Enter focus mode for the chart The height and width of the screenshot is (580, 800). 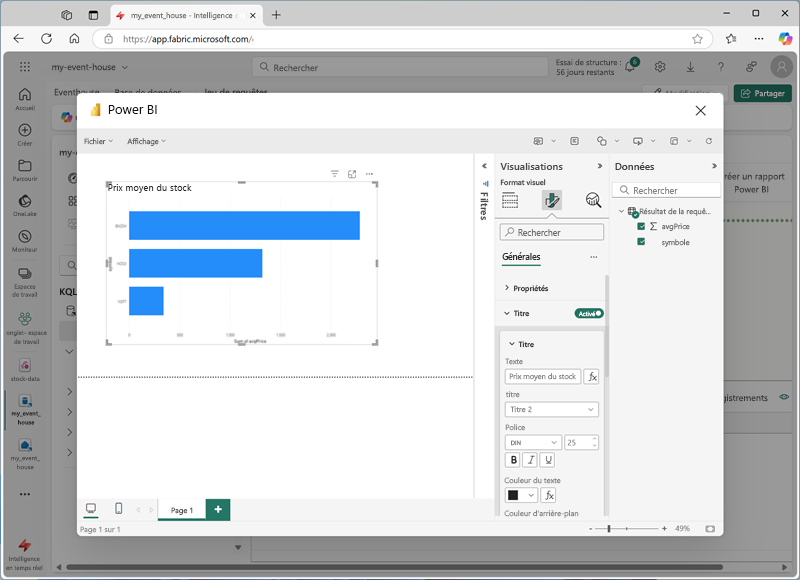[352, 174]
